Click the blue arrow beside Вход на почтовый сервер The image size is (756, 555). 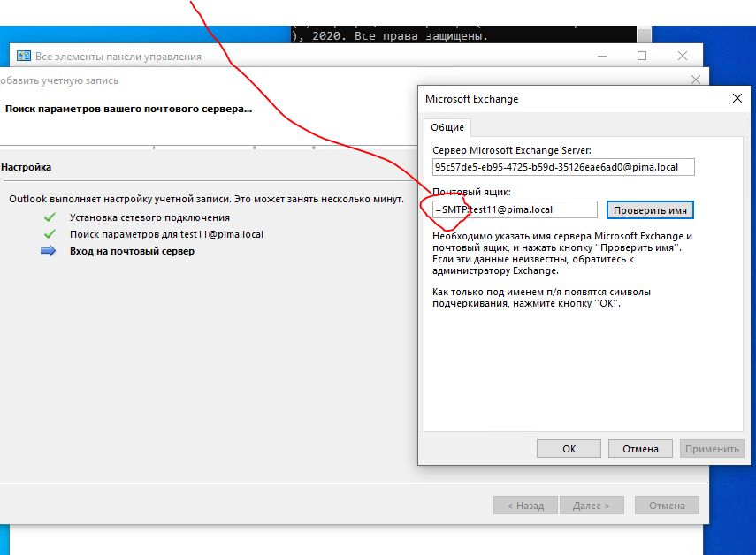49,251
